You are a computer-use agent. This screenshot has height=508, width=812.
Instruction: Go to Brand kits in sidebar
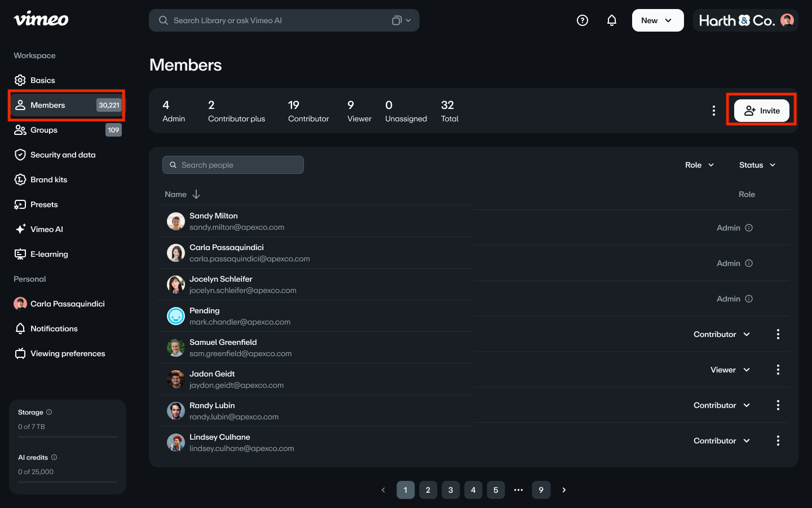point(48,179)
